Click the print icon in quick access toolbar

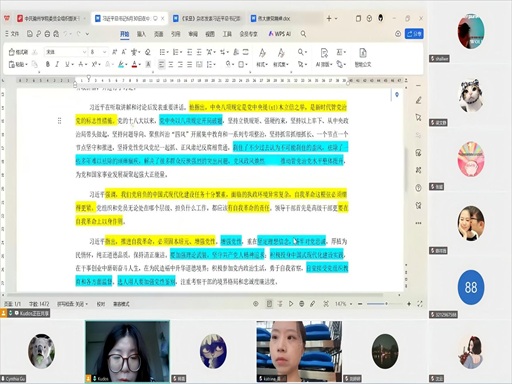coord(47,34)
